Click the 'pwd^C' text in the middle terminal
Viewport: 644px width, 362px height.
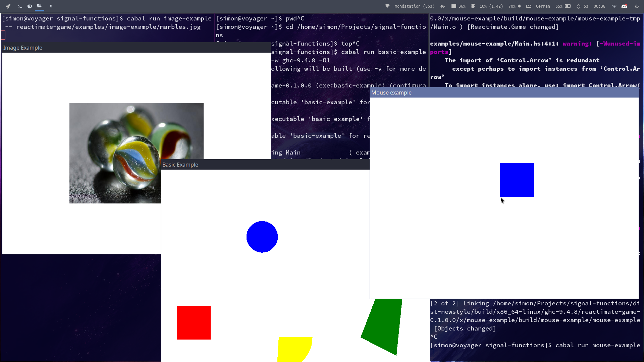click(x=295, y=18)
